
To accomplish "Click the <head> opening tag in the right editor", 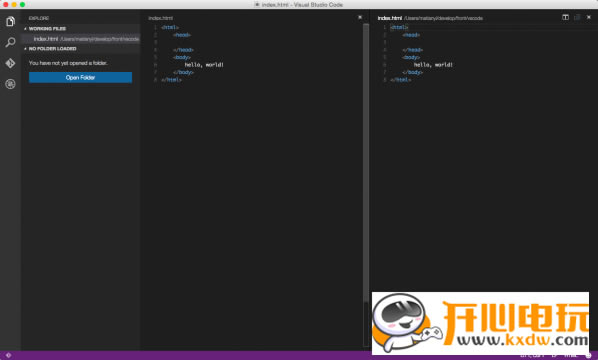I will point(411,35).
